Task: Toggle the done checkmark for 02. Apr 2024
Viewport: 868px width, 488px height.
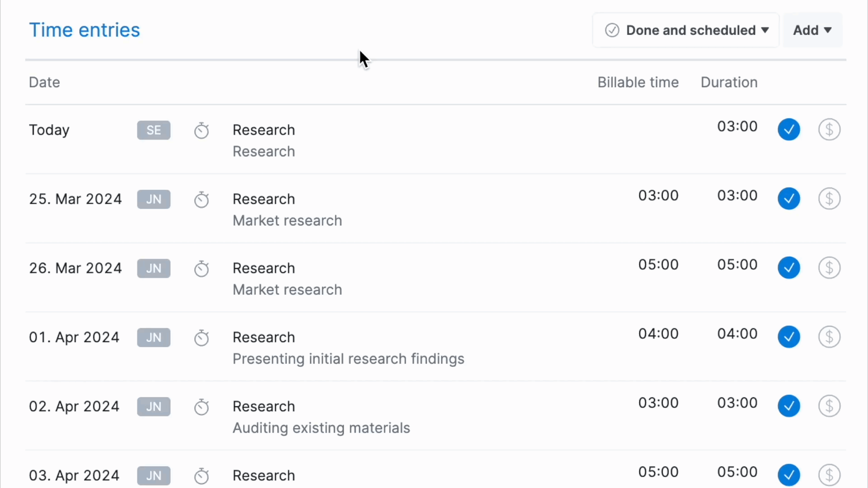Action: [789, 406]
